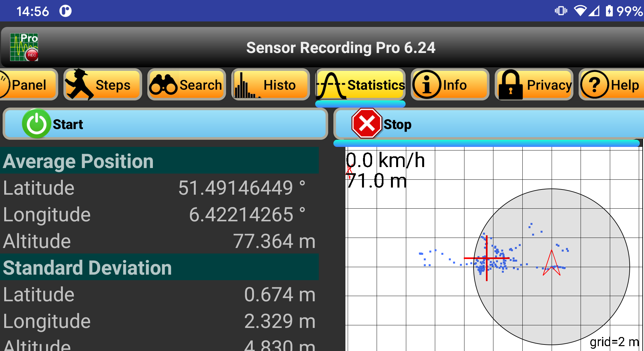
Task: Switch to the Statistics tab
Action: [x=359, y=85]
